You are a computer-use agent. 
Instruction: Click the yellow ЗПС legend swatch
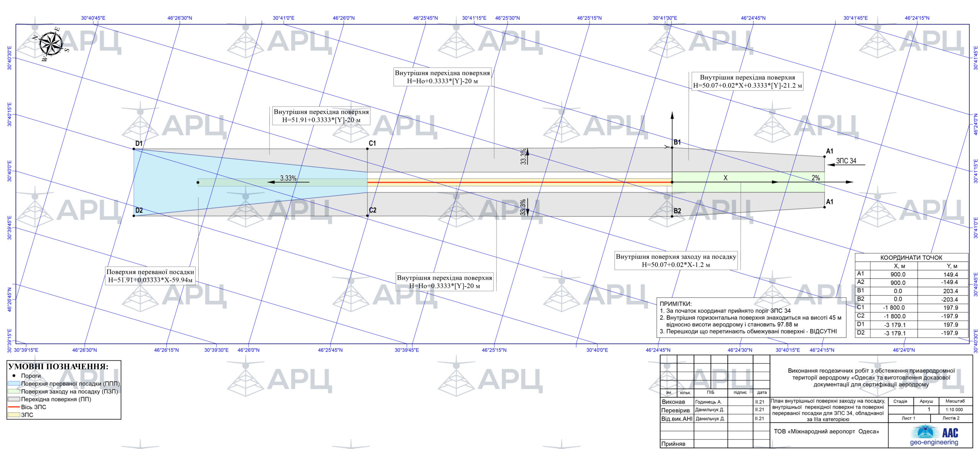tap(14, 415)
